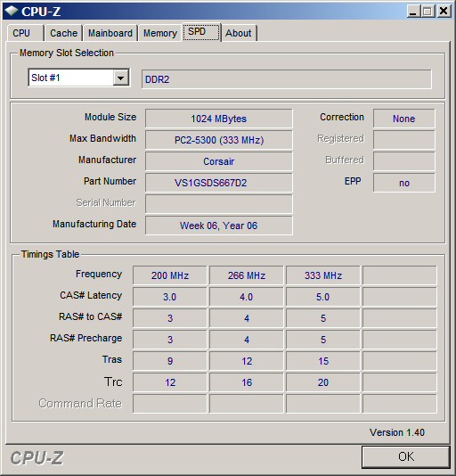Screen dimensions: 456x476
Task: Open the Mainboard tab
Action: tap(110, 33)
